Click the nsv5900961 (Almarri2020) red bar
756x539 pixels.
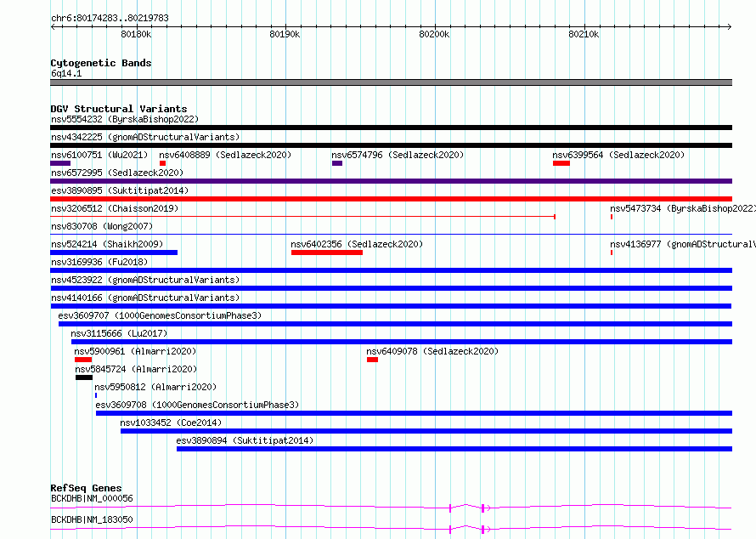pos(83,360)
